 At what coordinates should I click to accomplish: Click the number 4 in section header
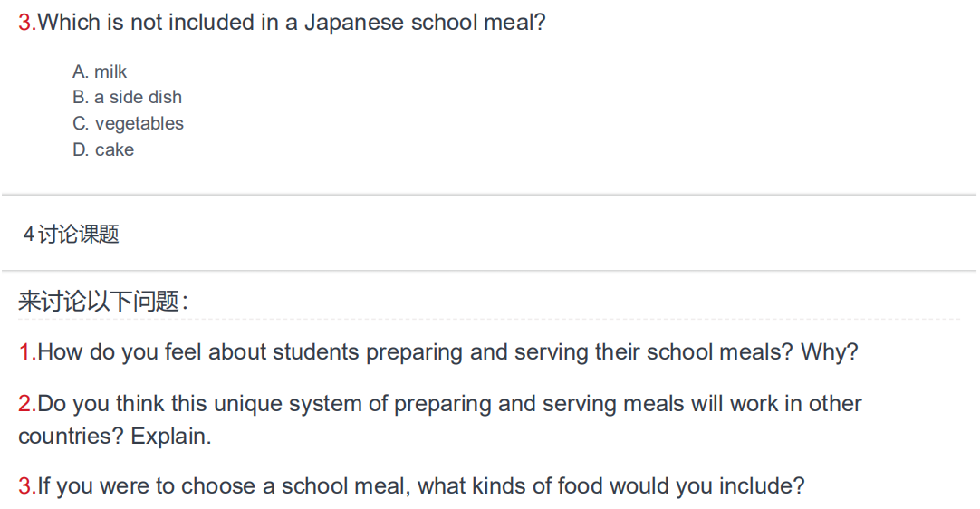point(28,235)
